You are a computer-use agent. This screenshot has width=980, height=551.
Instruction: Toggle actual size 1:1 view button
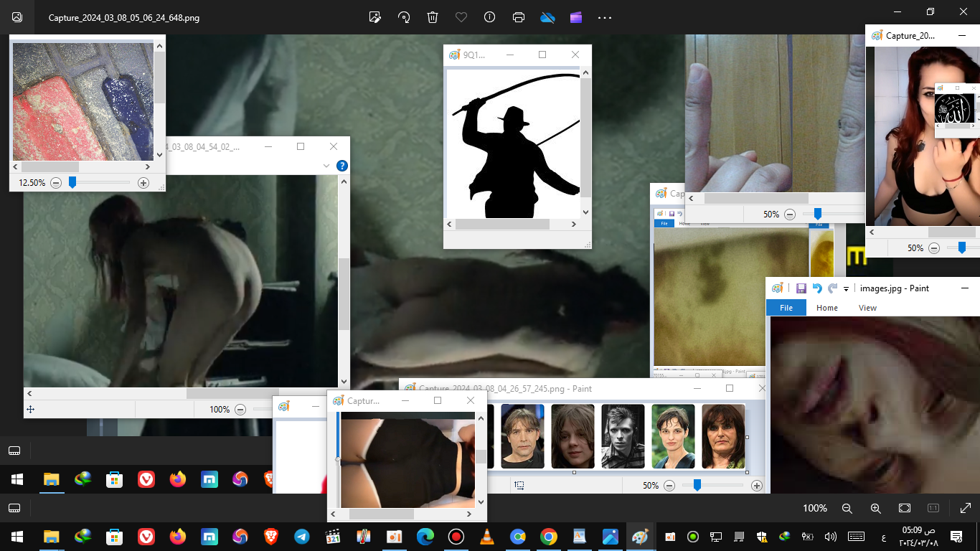coord(933,508)
